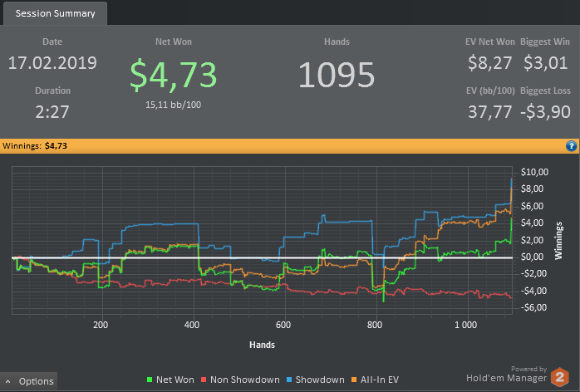Click the Powered by text
The image size is (580, 392).
(x=529, y=369)
